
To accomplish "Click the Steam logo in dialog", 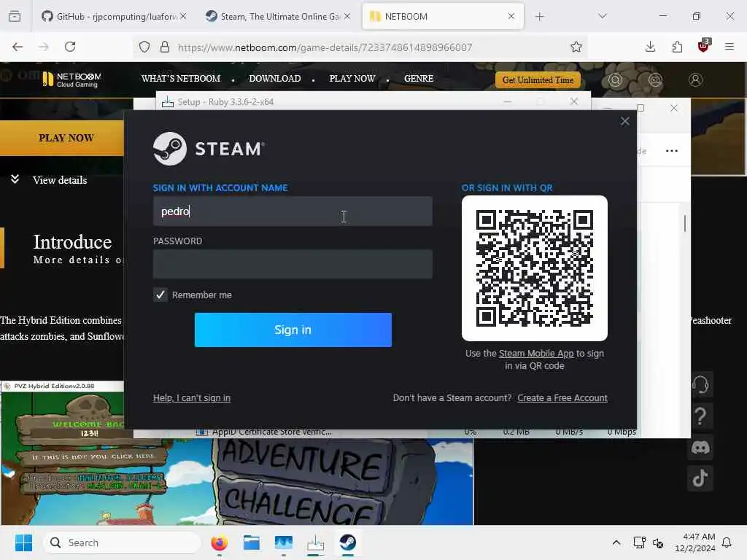I will (209, 149).
